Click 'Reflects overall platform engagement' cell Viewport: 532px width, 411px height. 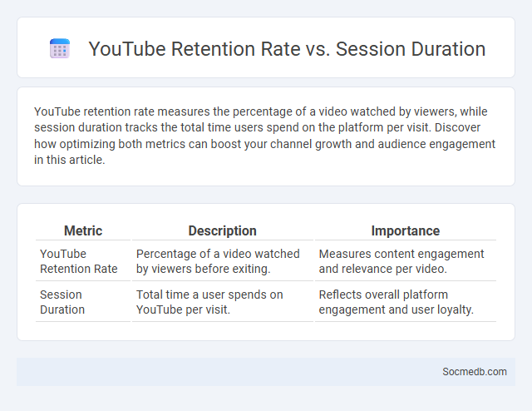tap(406, 302)
